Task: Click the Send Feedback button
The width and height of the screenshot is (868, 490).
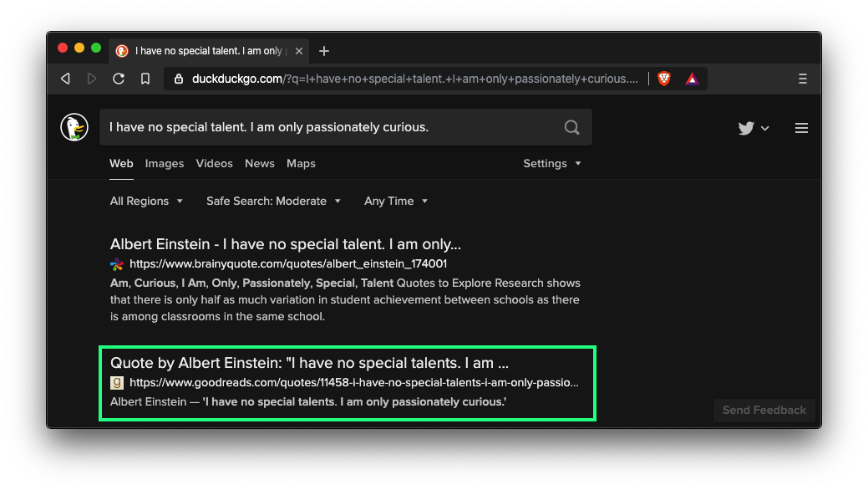Action: click(763, 410)
